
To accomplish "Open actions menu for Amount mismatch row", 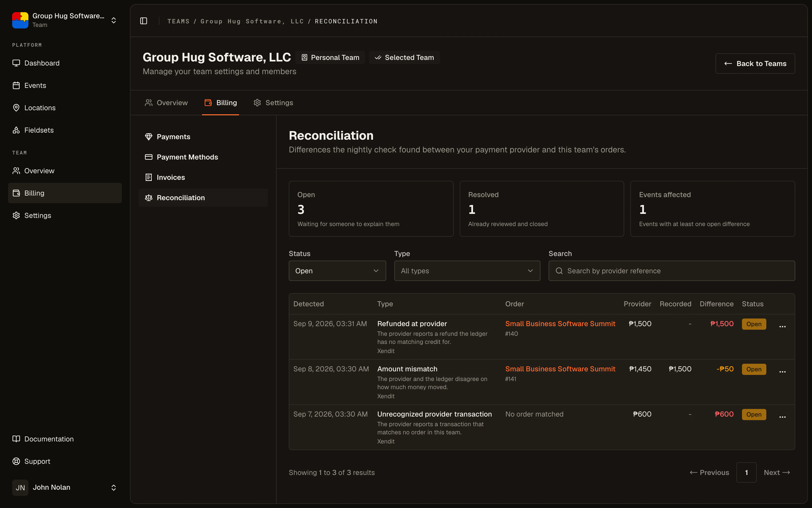I will (x=783, y=372).
